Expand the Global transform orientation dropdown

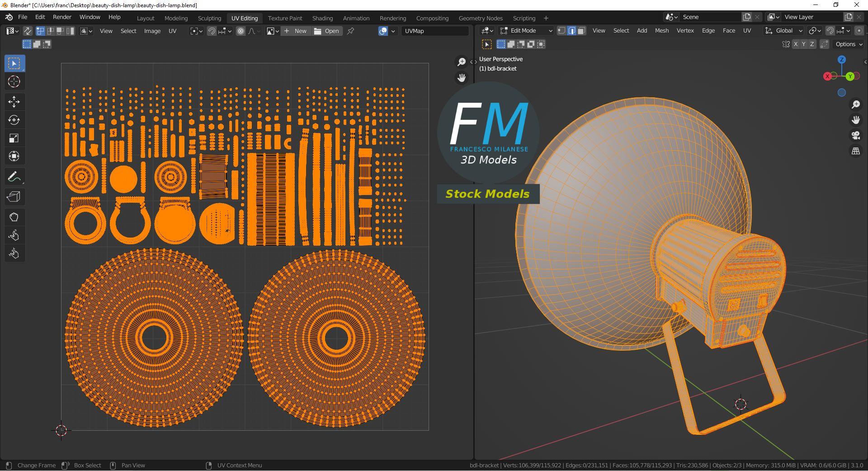(784, 31)
